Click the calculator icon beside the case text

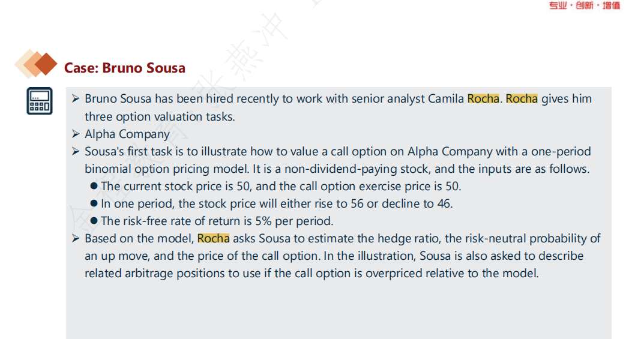point(40,101)
